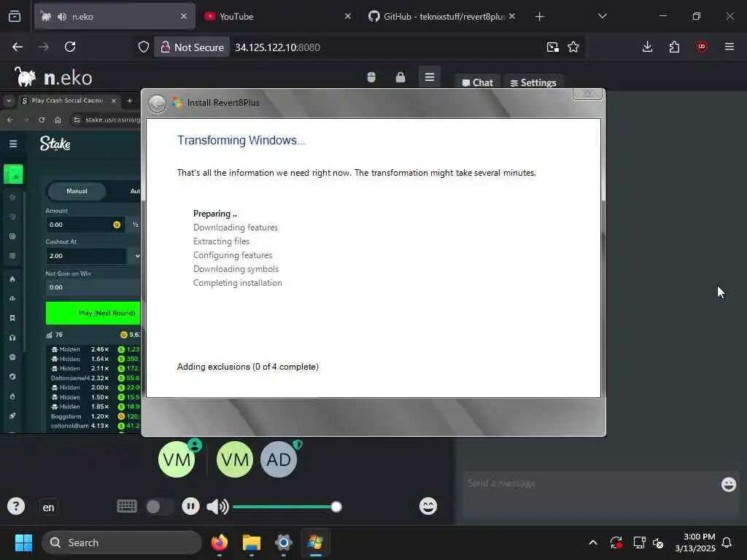Click the Stake logo

[x=55, y=144]
